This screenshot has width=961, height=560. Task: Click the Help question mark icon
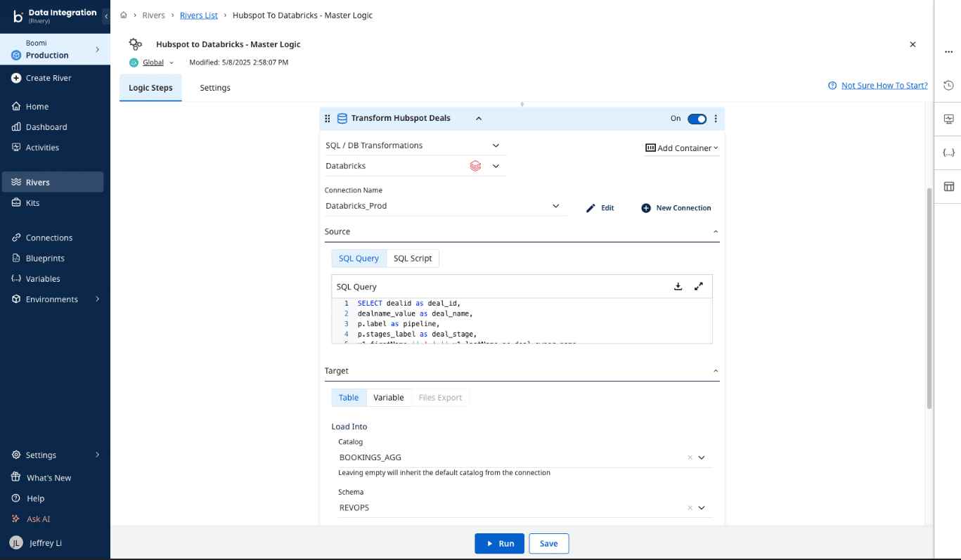16,498
